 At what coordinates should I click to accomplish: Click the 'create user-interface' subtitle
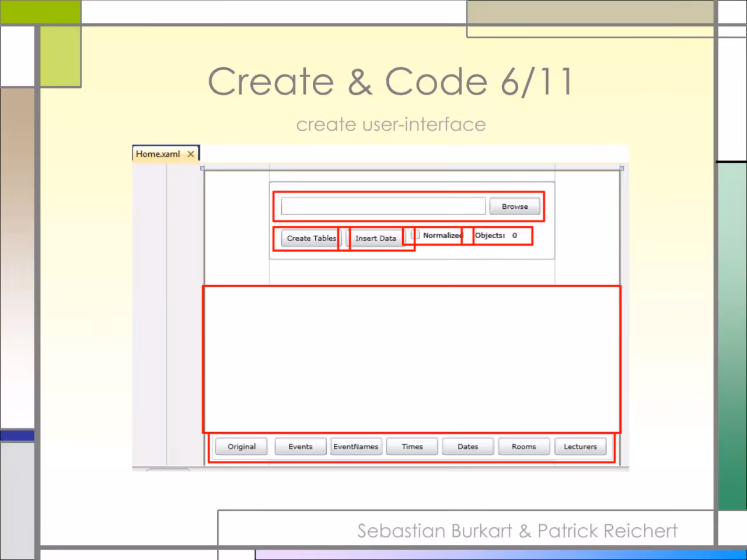click(x=391, y=124)
